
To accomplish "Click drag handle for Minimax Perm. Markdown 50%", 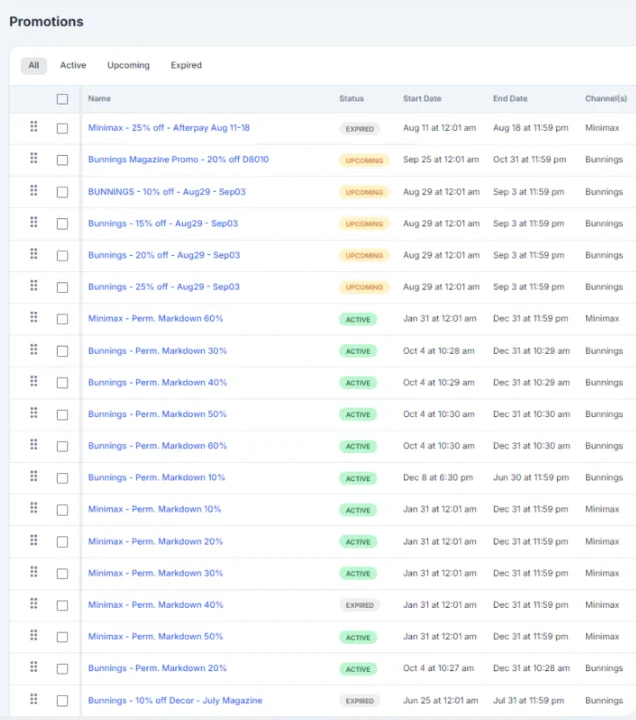I will click(34, 635).
